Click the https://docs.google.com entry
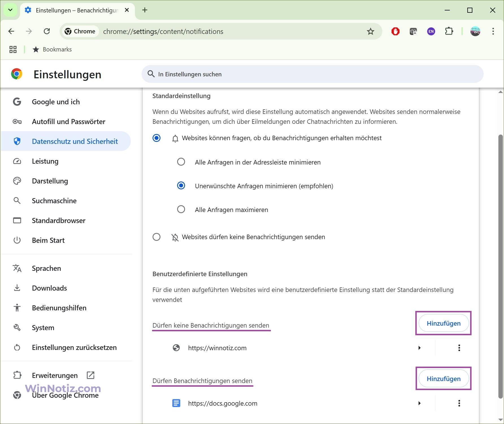The image size is (504, 424). point(223,403)
